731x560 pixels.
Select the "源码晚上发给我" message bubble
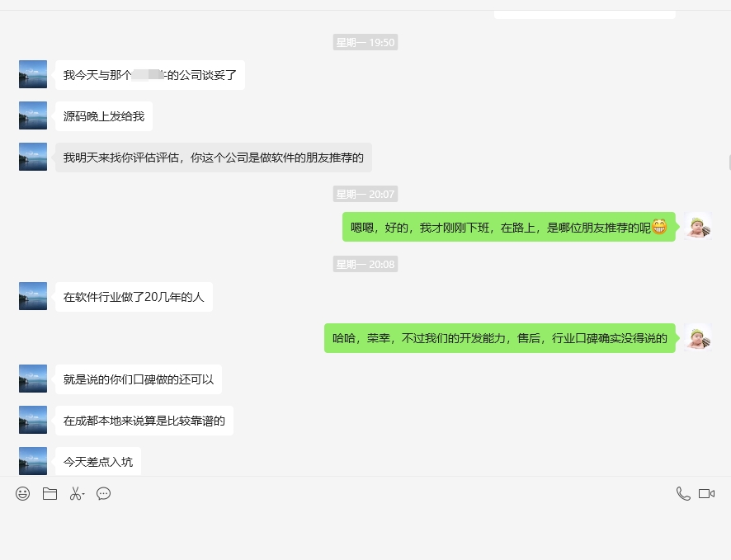tap(104, 116)
